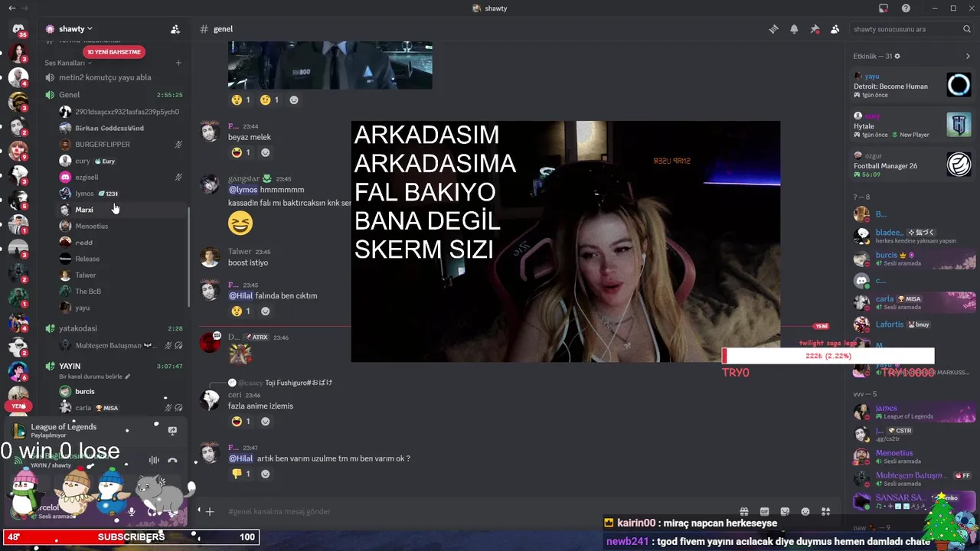Screen dimensions: 980x551
Task: Click the search magnifier icon
Action: pos(967,29)
